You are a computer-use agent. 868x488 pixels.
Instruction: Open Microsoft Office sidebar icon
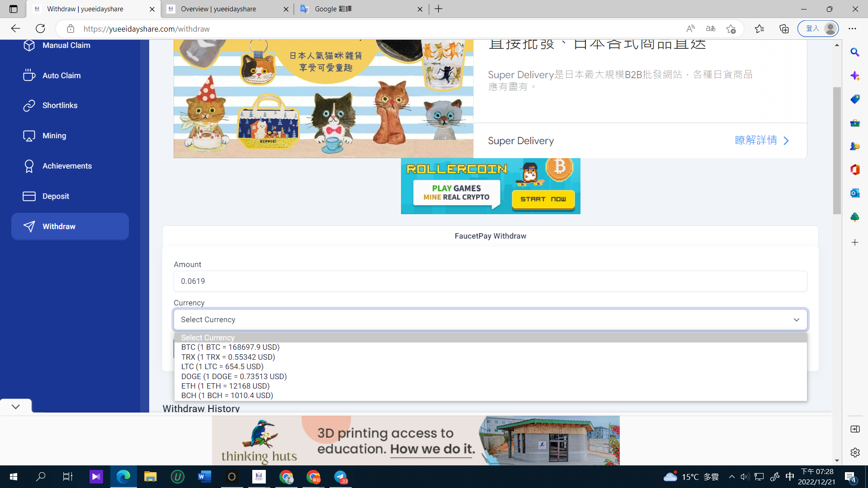(855, 169)
